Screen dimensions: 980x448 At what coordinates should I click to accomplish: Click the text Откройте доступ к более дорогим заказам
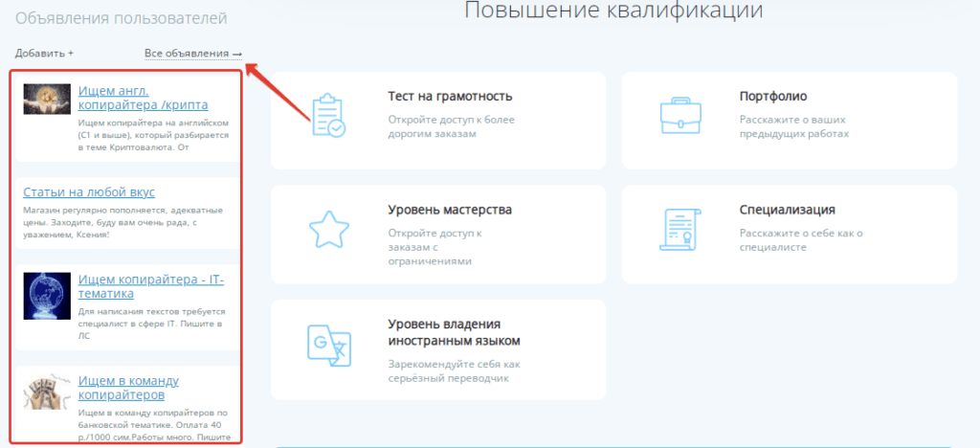point(451,126)
